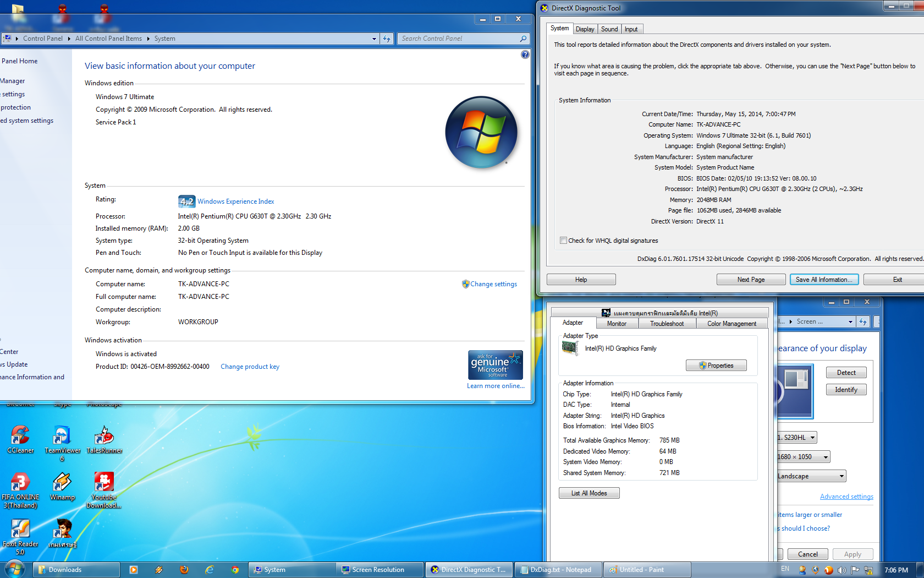Click the List All Modes button
This screenshot has height=578, width=924.
[x=589, y=493]
